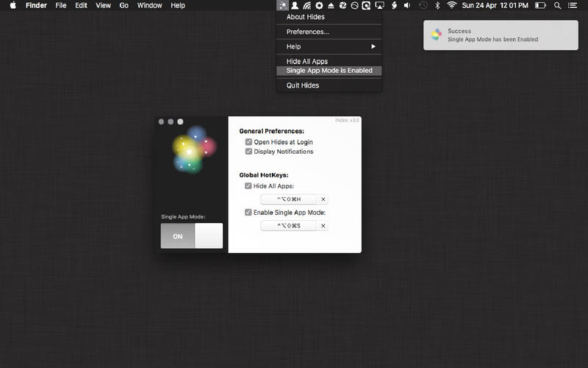Open the Apple menu
The width and height of the screenshot is (588, 368).
(x=12, y=5)
